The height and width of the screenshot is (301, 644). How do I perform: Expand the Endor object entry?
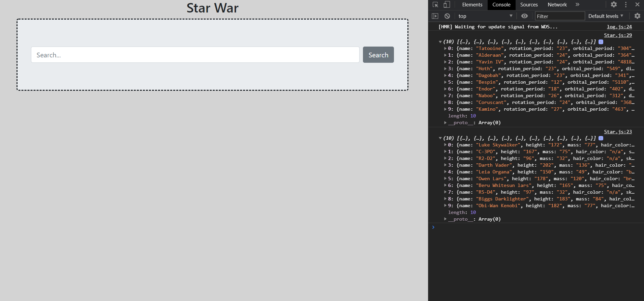coord(445,89)
